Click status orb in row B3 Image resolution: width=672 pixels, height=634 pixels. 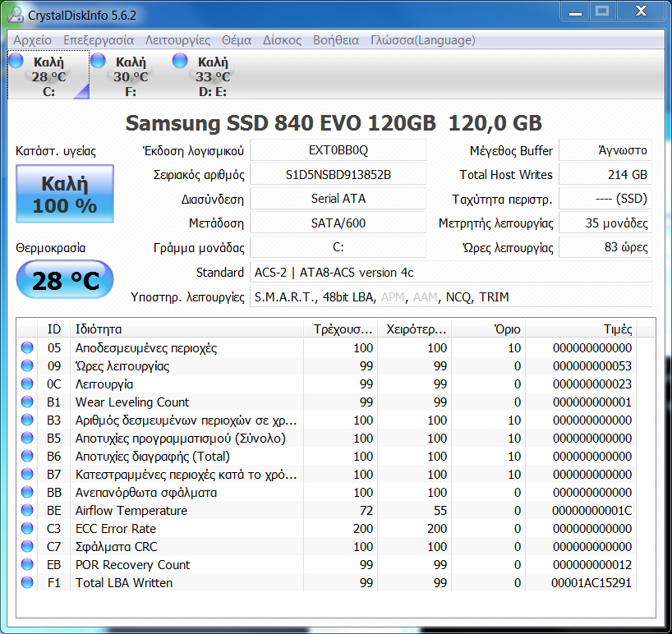point(27,420)
